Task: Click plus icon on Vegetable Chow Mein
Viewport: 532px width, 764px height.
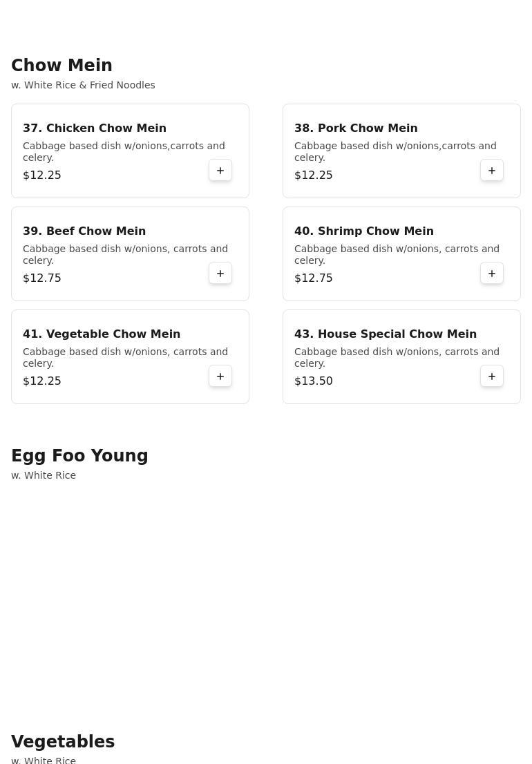Action: 220,376
